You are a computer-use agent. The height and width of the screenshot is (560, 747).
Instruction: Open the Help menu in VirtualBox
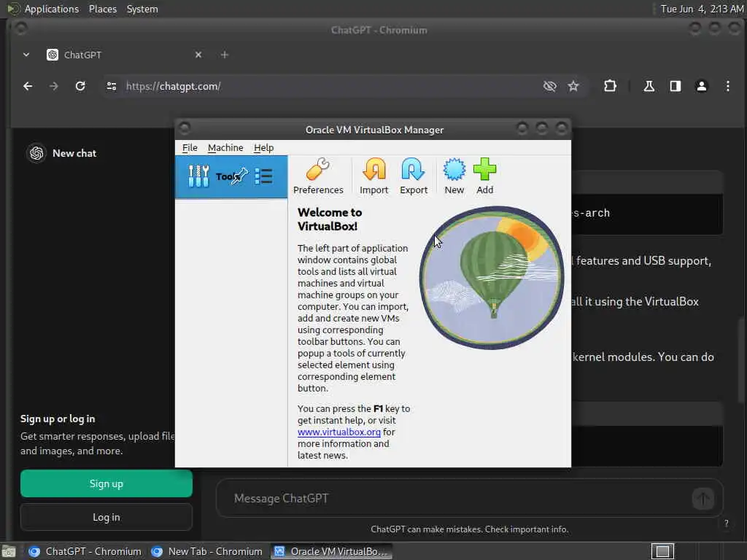tap(263, 147)
